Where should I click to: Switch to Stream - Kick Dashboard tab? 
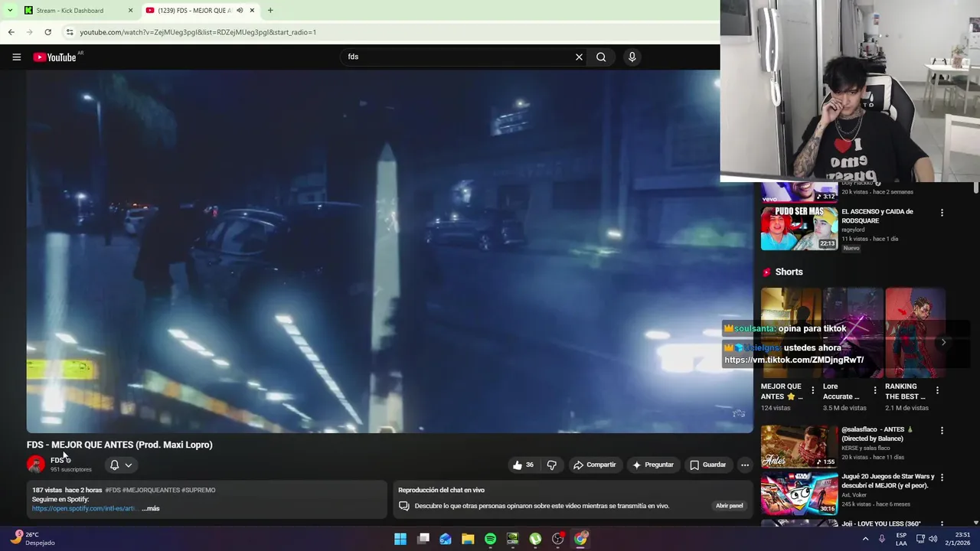click(77, 10)
